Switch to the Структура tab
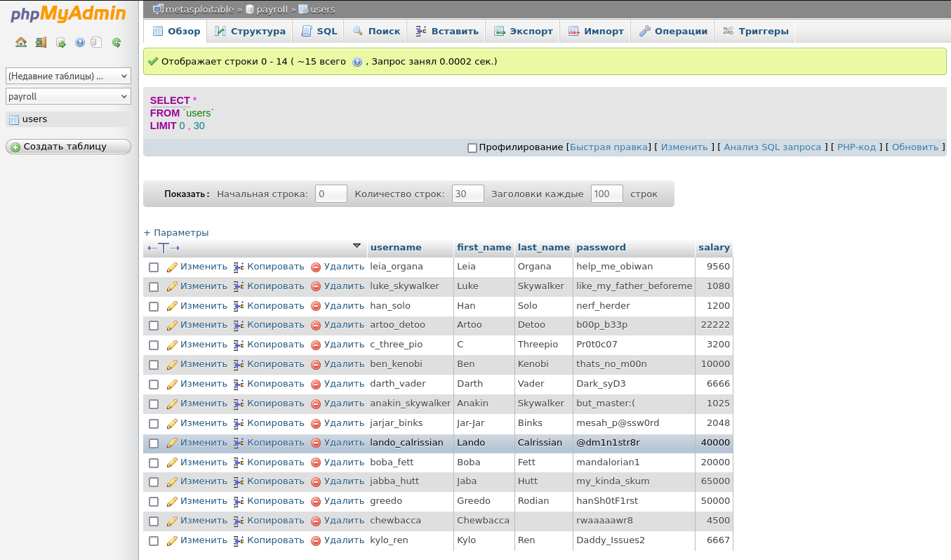 [251, 31]
